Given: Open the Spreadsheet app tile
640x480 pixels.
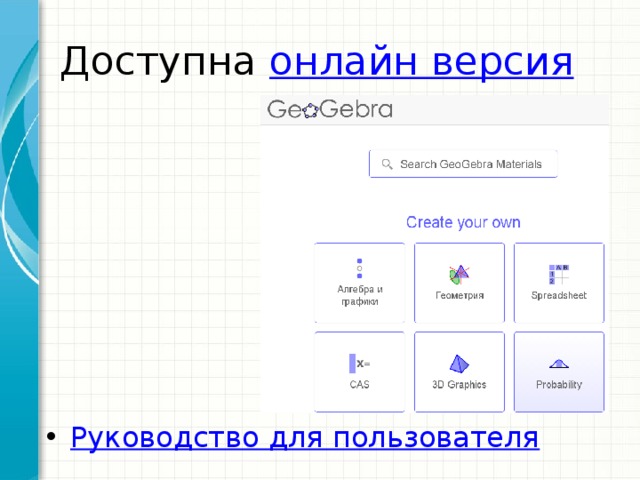Looking at the screenshot, I should [559, 283].
